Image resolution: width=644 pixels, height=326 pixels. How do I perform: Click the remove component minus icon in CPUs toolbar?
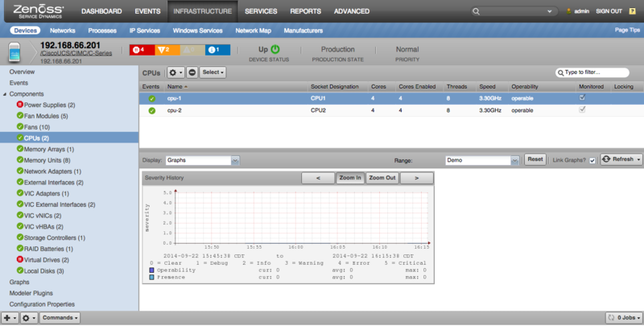coord(192,72)
